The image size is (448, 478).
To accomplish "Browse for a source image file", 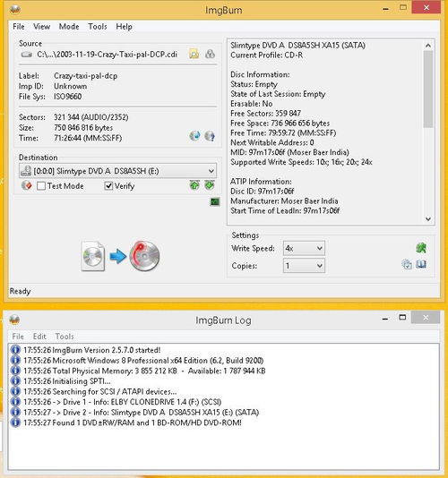I will [194, 55].
